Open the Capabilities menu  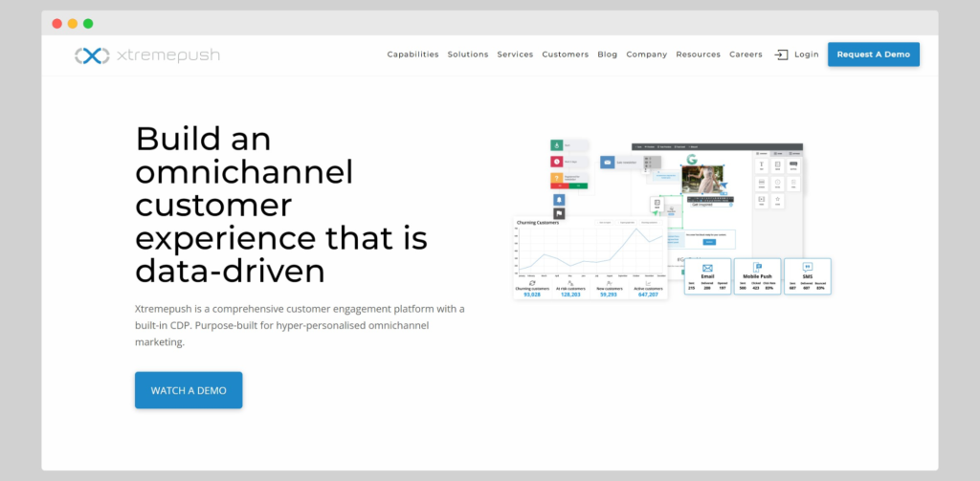[412, 55]
